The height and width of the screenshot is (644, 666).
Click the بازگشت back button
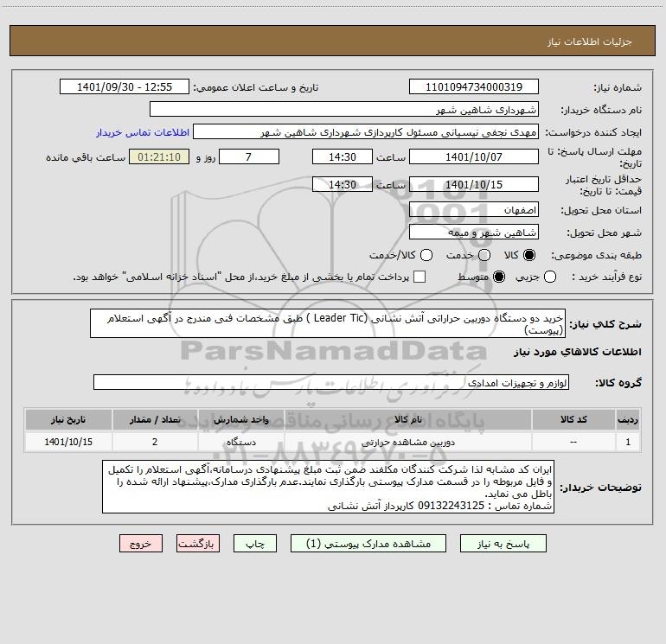[198, 544]
